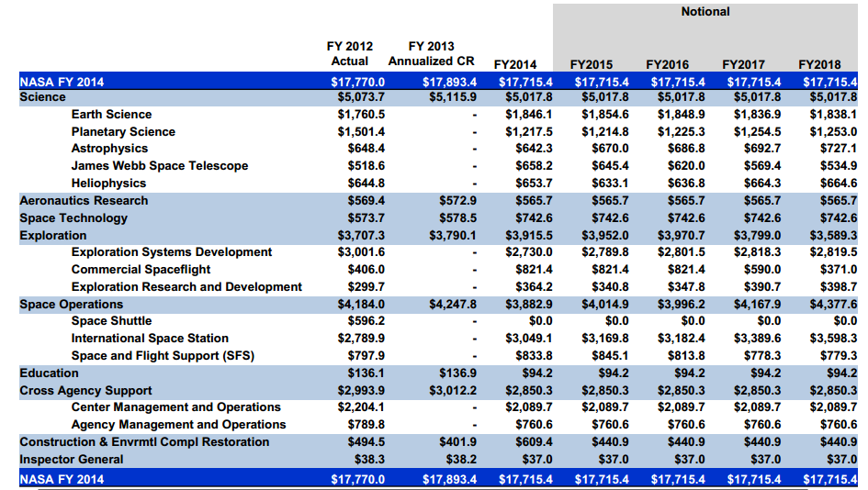The image size is (868, 490).
Task: Select Space Shuttle FY 2012 value $596.2
Action: click(x=366, y=321)
